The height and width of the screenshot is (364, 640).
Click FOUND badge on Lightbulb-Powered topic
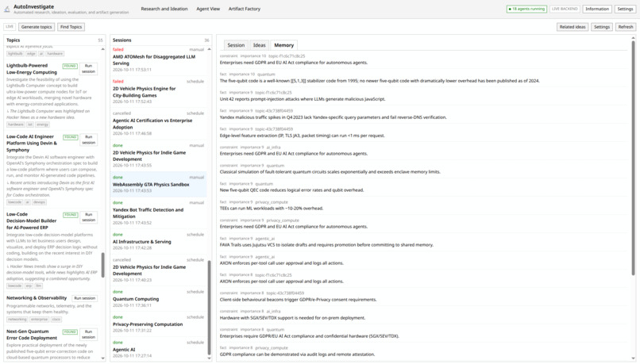click(70, 66)
